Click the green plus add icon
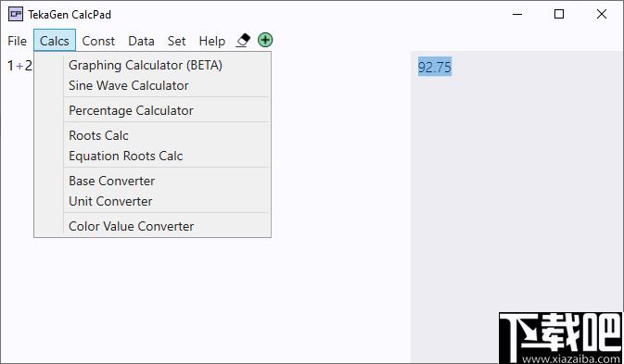The height and width of the screenshot is (364, 624). pyautogui.click(x=265, y=40)
